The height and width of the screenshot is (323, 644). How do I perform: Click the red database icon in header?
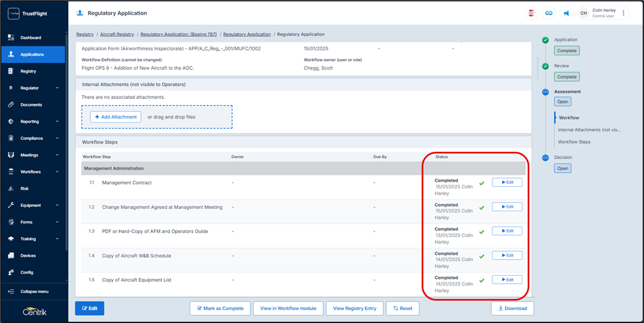coord(532,13)
